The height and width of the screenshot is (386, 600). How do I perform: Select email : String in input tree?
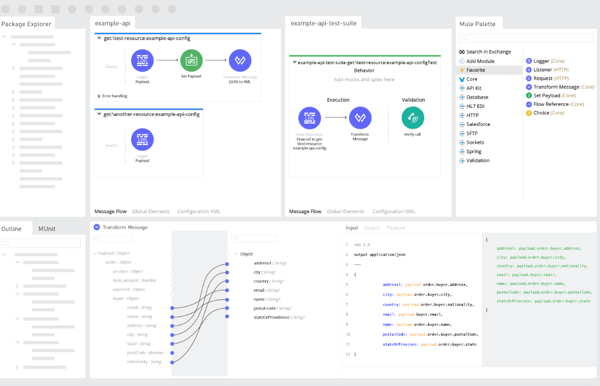click(139, 308)
